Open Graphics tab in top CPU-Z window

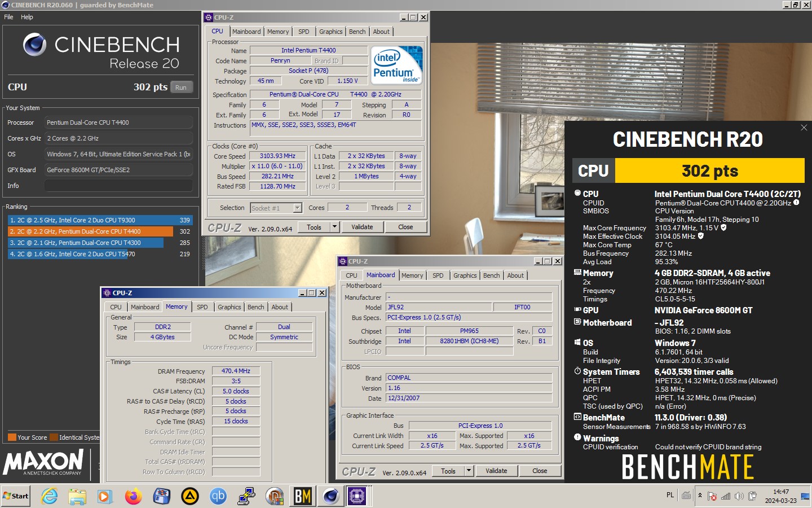point(330,32)
